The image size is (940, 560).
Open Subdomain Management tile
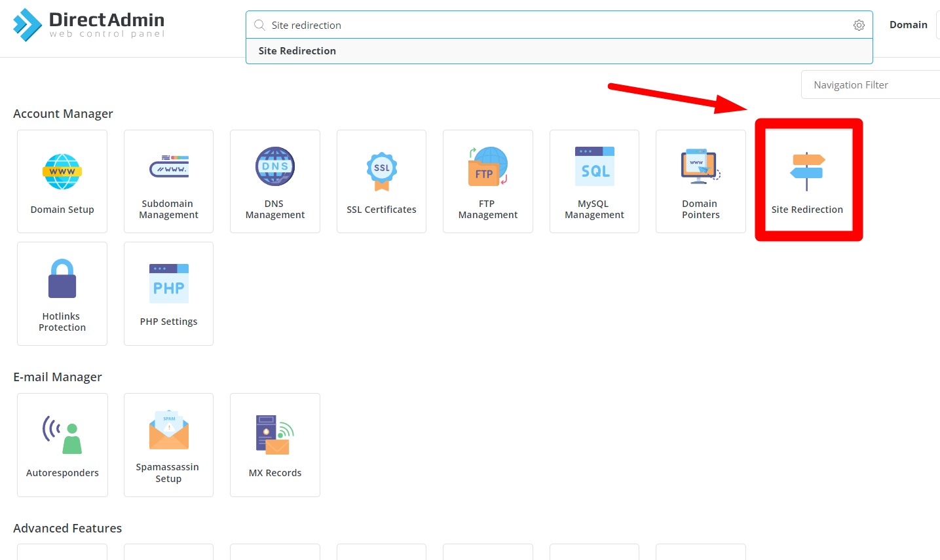point(168,181)
